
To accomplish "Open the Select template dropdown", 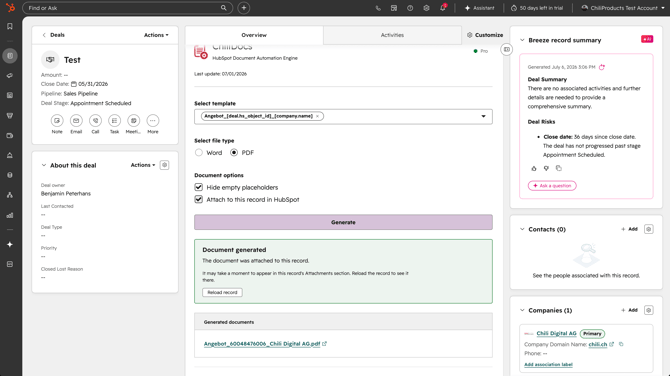I will point(483,116).
